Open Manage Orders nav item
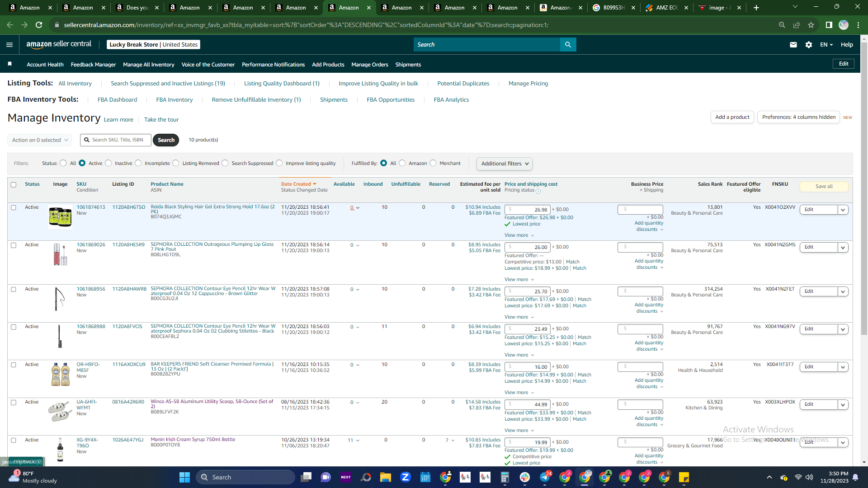Viewport: 868px width, 488px height. tap(370, 65)
